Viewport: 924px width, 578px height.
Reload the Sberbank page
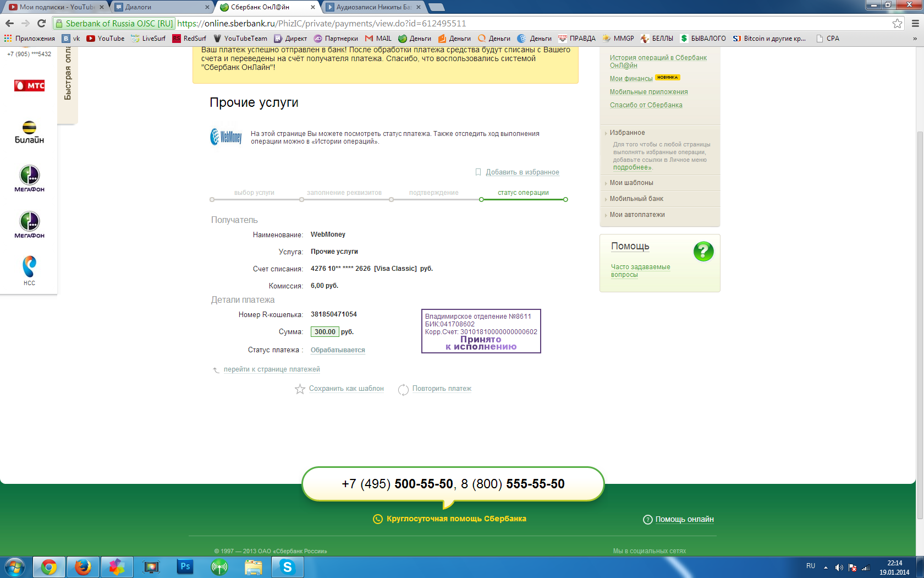[x=41, y=23]
